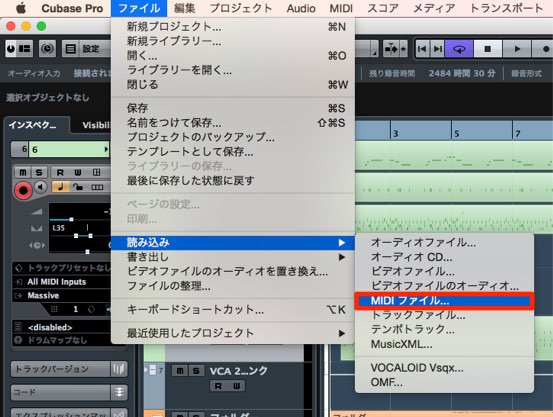Open the Massive output routing dropdown
This screenshot has width=553, height=417.
(62, 295)
